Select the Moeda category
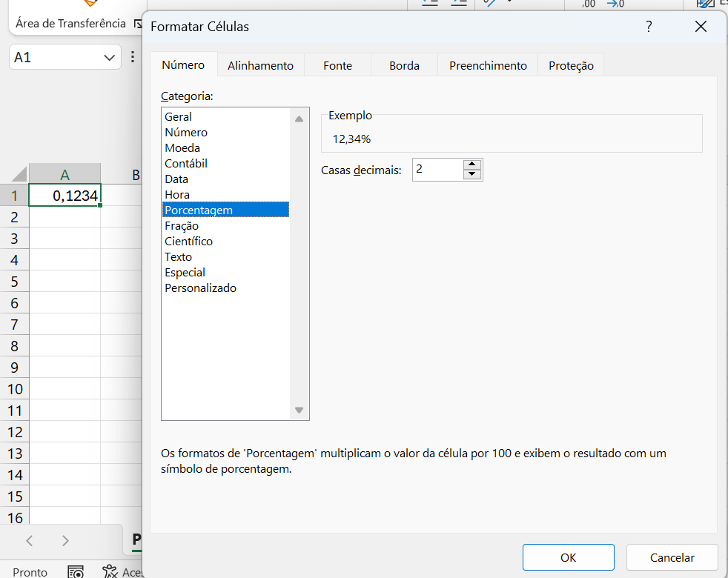The height and width of the screenshot is (578, 728). 225,147
